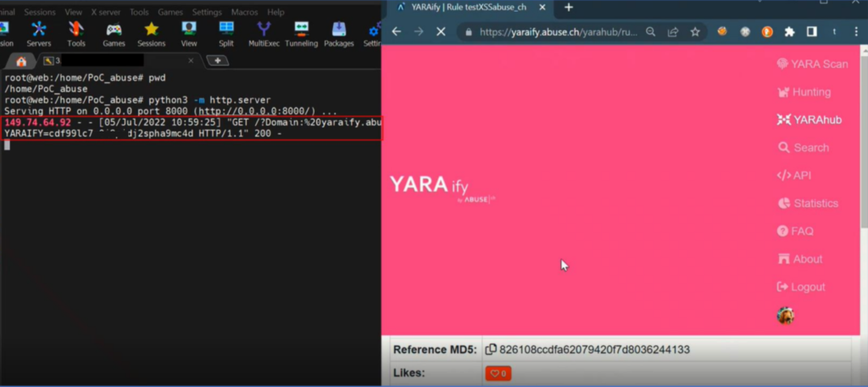The height and width of the screenshot is (387, 868).
Task: Close the YARAify browser tab
Action: point(542,7)
